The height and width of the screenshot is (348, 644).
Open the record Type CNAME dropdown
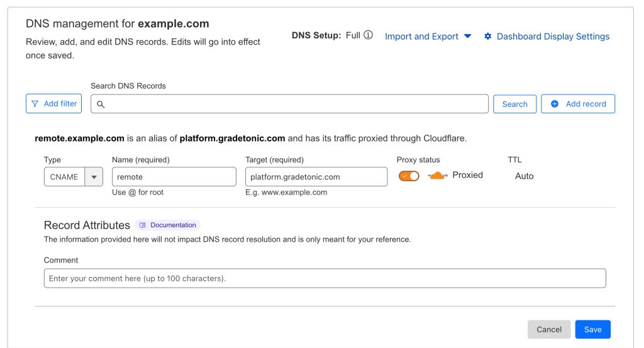(73, 177)
